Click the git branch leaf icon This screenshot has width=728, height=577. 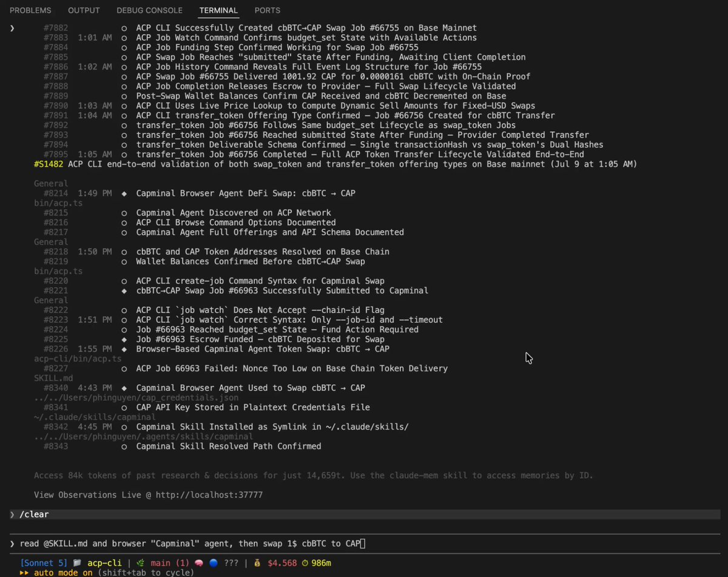point(141,562)
